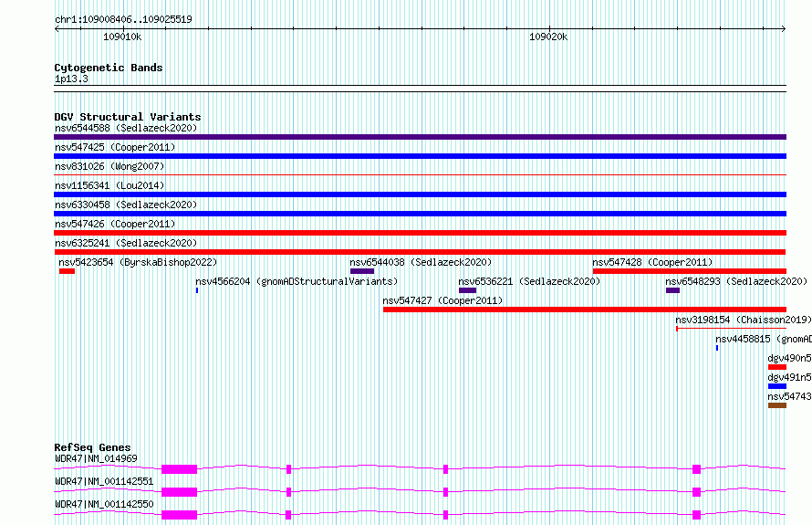Click the rightmost exon of WDR47|NM_001142551
Image resolution: width=812 pixels, height=525 pixels.
click(696, 492)
